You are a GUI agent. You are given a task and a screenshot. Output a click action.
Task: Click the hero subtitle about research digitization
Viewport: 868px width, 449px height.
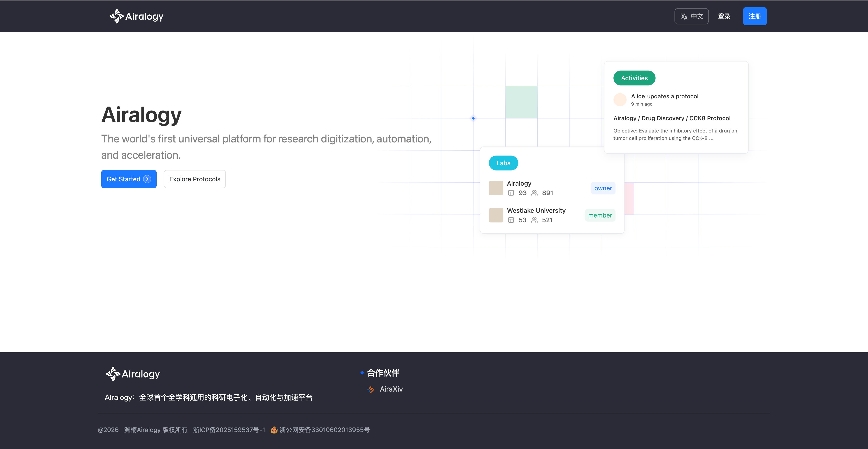267,147
